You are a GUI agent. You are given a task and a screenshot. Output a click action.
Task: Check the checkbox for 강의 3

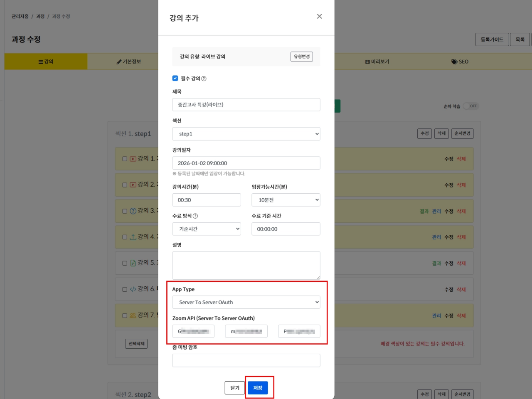coord(125,211)
